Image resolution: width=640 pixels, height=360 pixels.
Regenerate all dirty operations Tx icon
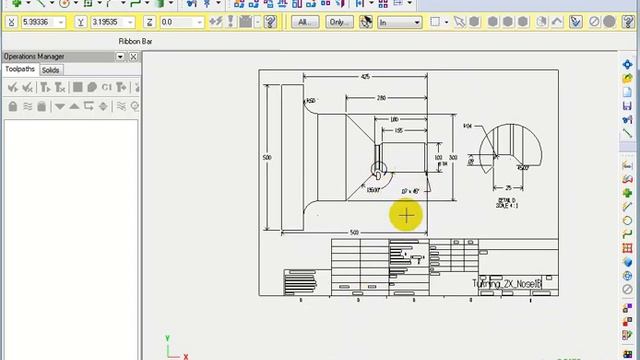(60, 87)
